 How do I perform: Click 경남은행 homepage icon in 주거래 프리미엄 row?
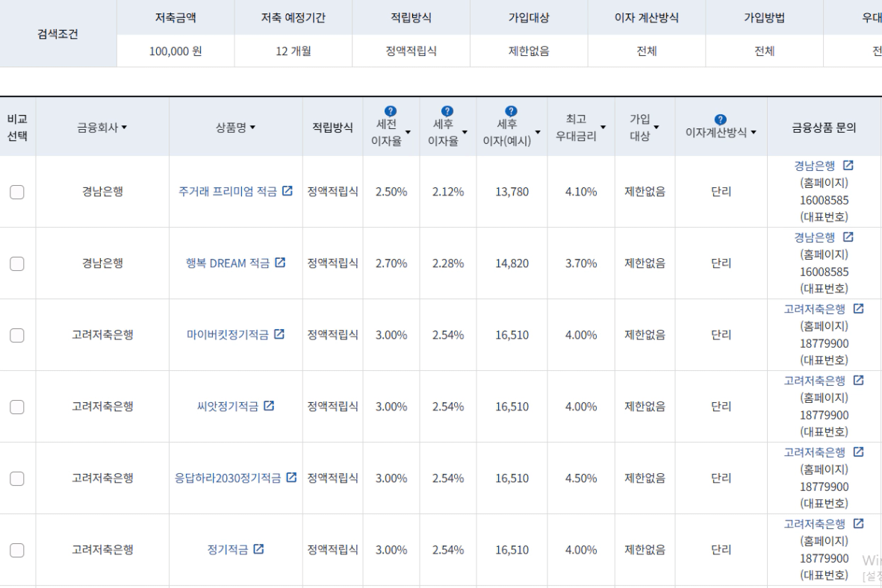click(848, 165)
